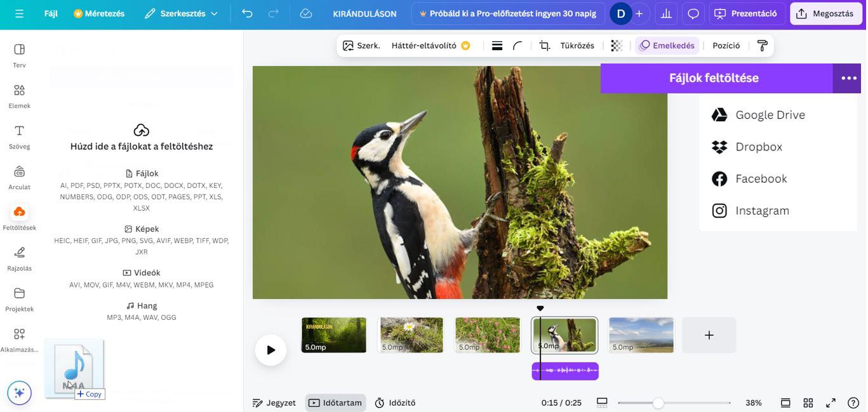
Task: Select the pink meadow clip thumbnail
Action: pyautogui.click(x=488, y=335)
